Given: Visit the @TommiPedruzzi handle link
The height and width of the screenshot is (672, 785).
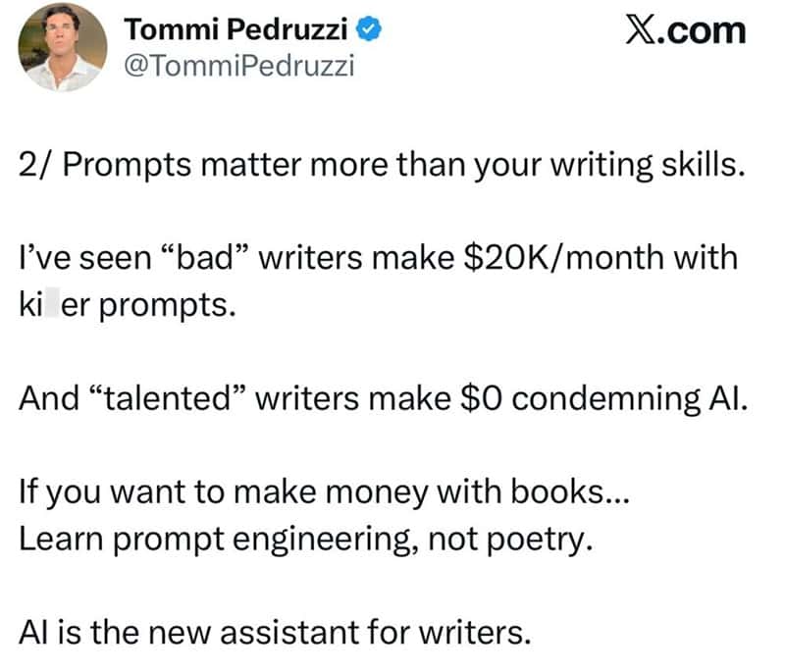Looking at the screenshot, I should pyautogui.click(x=239, y=66).
